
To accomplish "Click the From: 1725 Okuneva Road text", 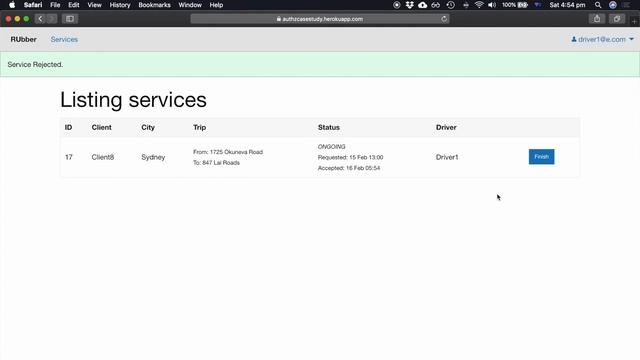I will pyautogui.click(x=228, y=152).
